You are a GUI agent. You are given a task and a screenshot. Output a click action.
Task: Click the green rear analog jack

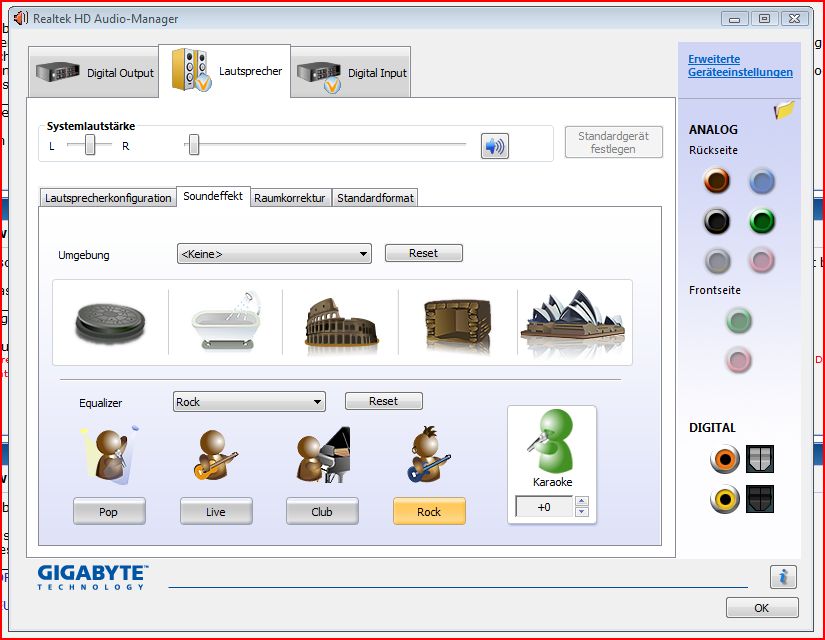point(761,221)
